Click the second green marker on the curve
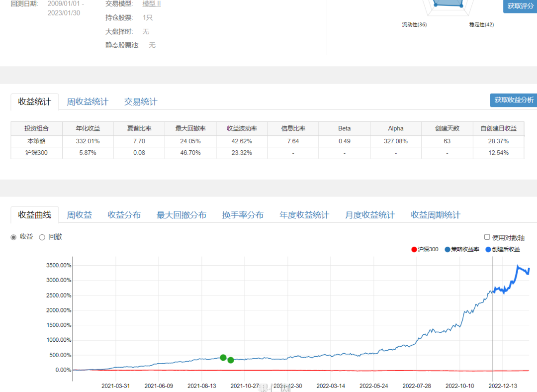537x392 pixels. [231, 360]
